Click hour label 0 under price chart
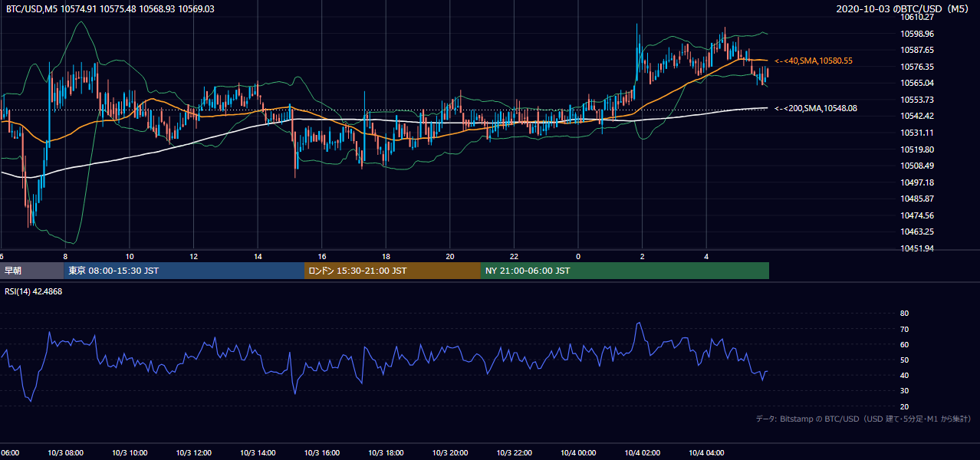The image size is (980, 460). tap(578, 256)
